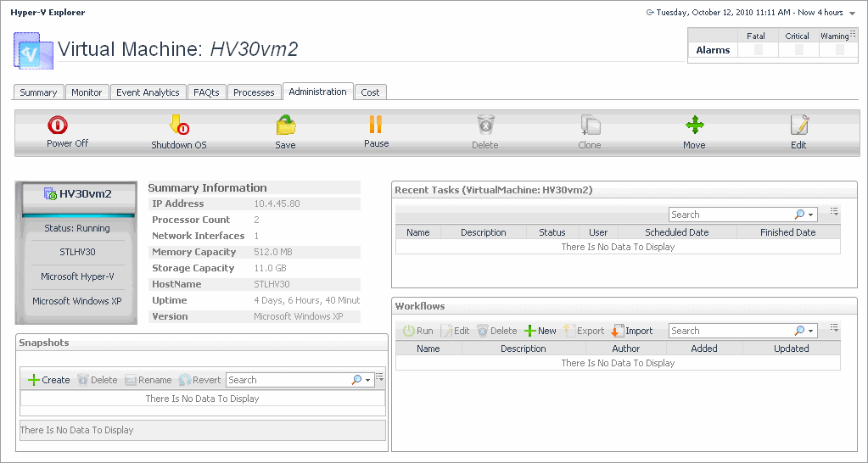The width and height of the screenshot is (868, 463).
Task: Save the virtual machine state
Action: [x=286, y=126]
